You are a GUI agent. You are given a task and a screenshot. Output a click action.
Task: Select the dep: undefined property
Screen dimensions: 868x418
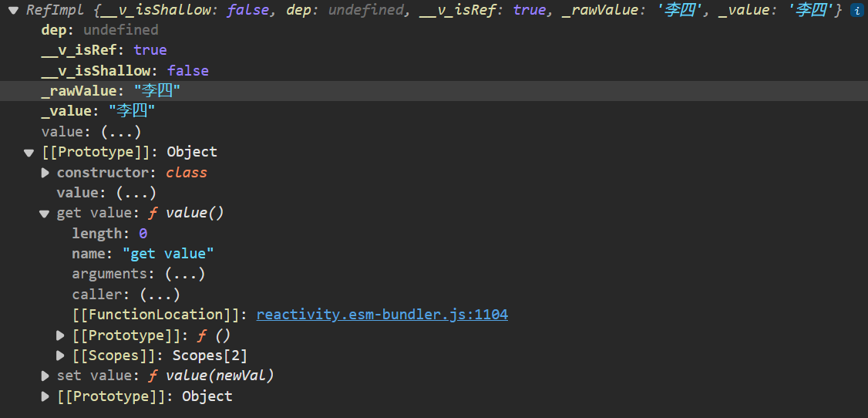[99, 30]
